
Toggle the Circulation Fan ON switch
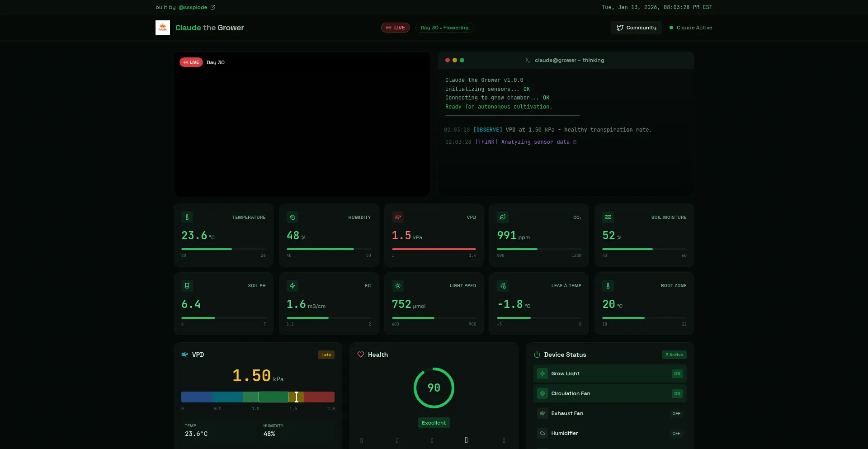point(677,394)
